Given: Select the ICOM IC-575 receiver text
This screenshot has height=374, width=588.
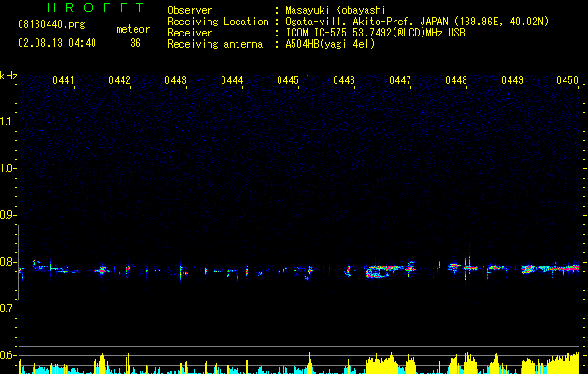Looking at the screenshot, I should point(375,33).
